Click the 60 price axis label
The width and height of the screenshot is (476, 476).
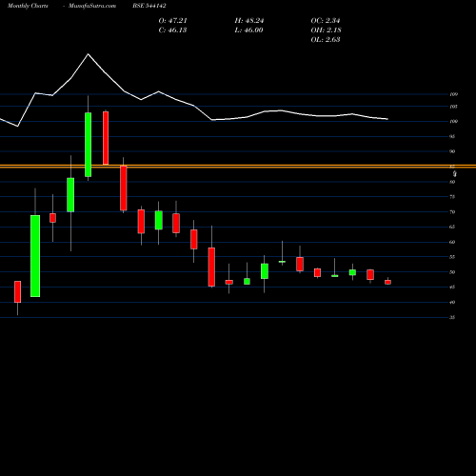[452, 242]
